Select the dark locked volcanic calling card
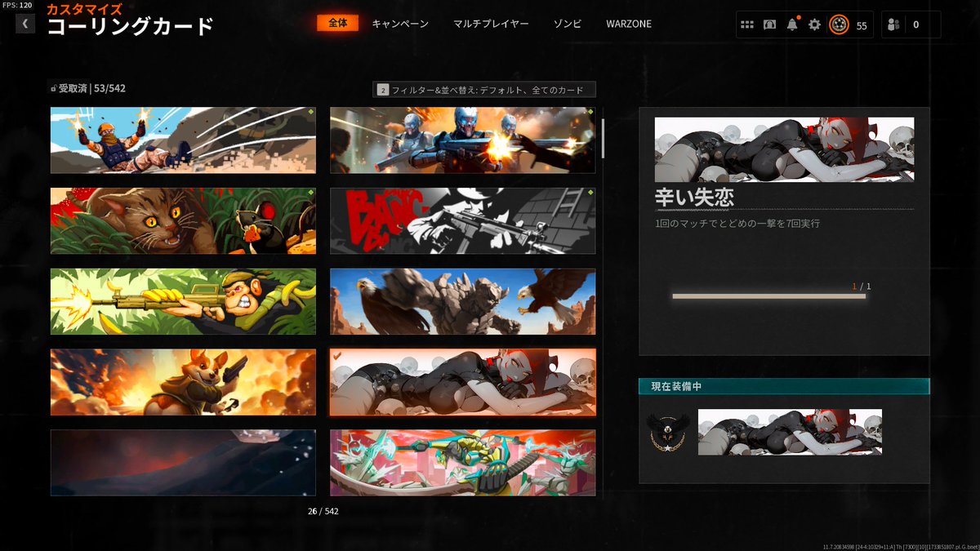980x551 pixels. [x=183, y=463]
